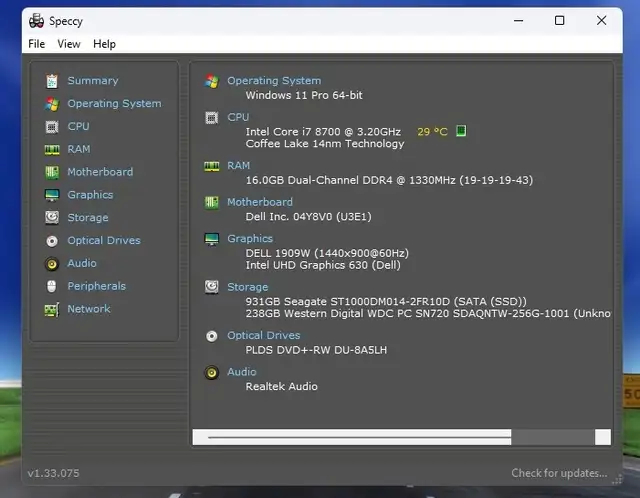Select Audio in the sidebar

point(82,263)
